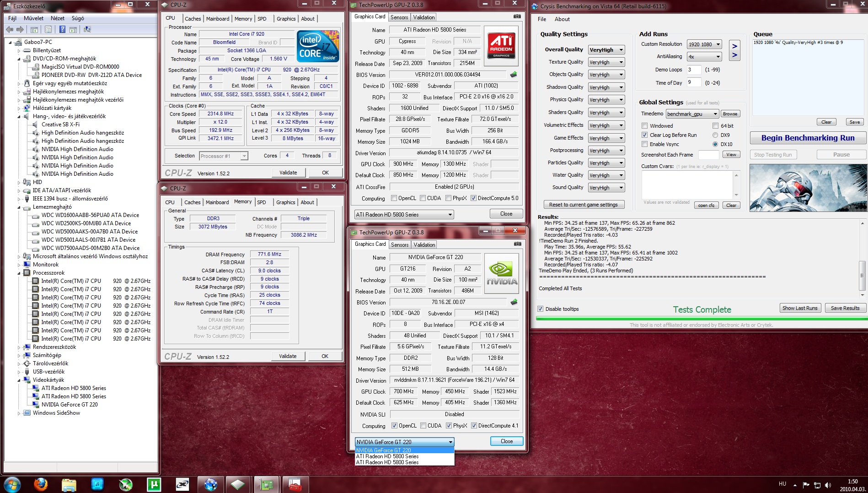Enable the 64 bit checkbox

[x=715, y=126]
